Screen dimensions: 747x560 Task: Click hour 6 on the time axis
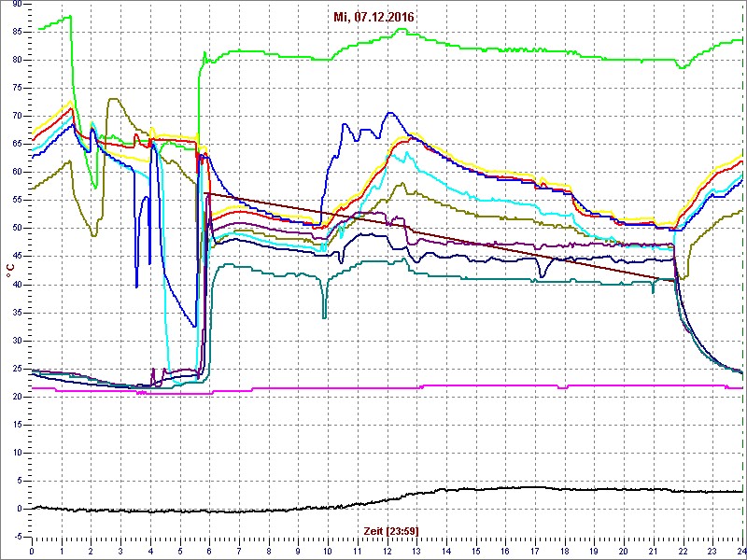209,551
